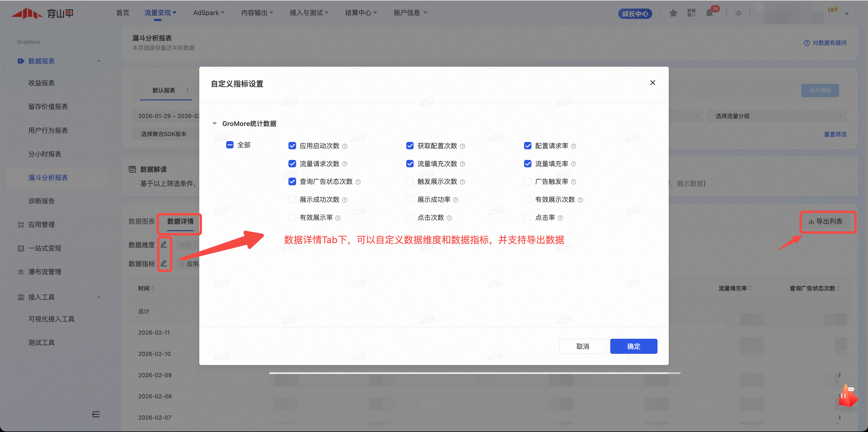The image size is (868, 432).
Task: Click help icon next to 应用启动次数
Action: [x=345, y=146]
